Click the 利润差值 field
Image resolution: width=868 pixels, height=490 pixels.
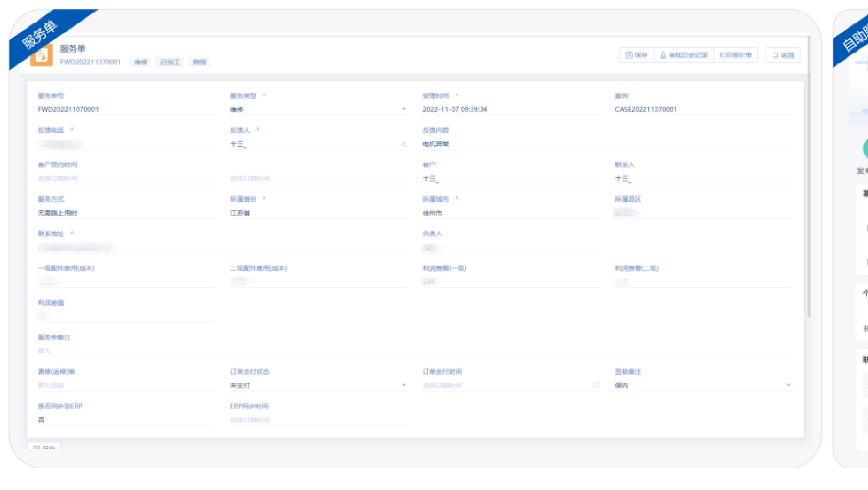[126, 316]
